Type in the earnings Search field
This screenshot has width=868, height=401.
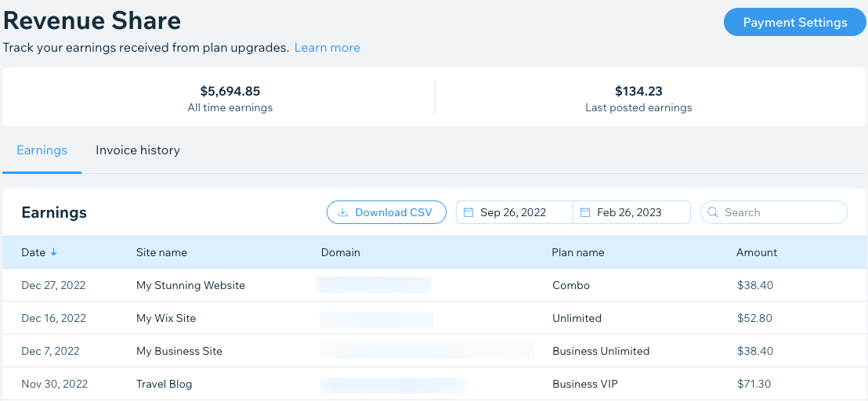point(779,212)
